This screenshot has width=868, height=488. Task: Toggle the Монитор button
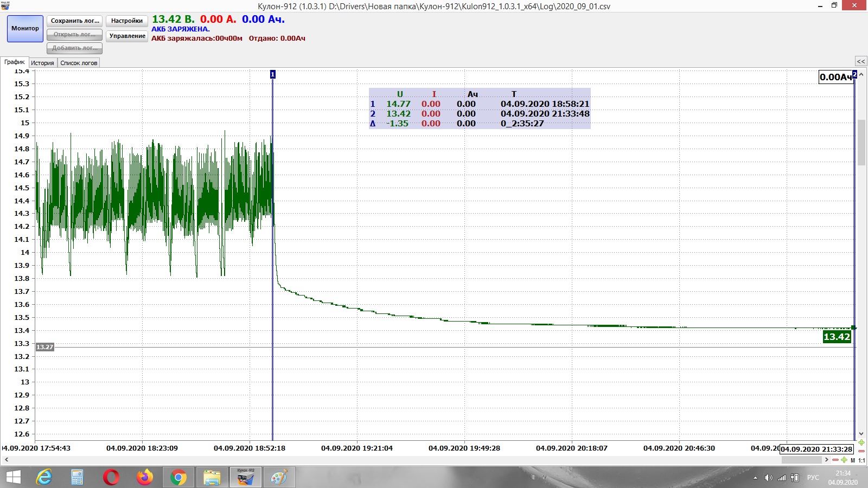point(25,29)
